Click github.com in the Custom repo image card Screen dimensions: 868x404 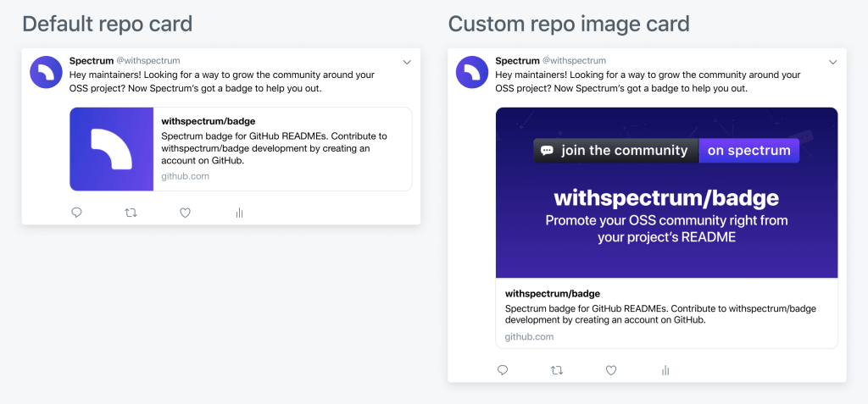click(x=529, y=336)
